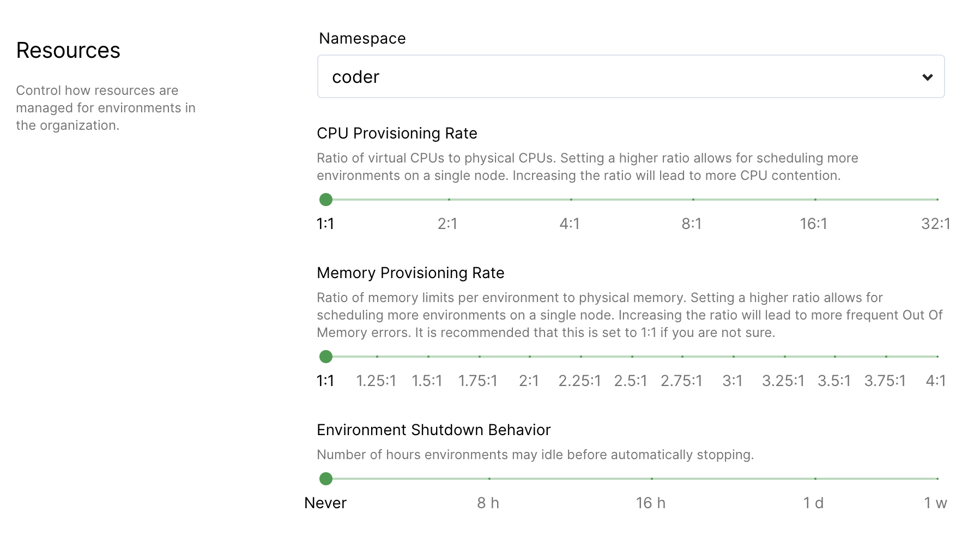Image resolution: width=980 pixels, height=542 pixels.
Task: Set Memory Provisioning Rate to 1.5:1
Action: tap(427, 357)
